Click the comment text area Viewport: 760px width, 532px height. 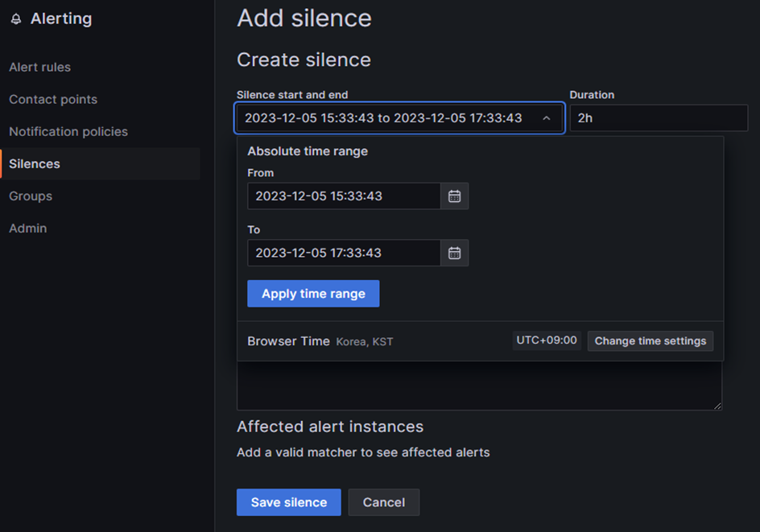[x=479, y=386]
